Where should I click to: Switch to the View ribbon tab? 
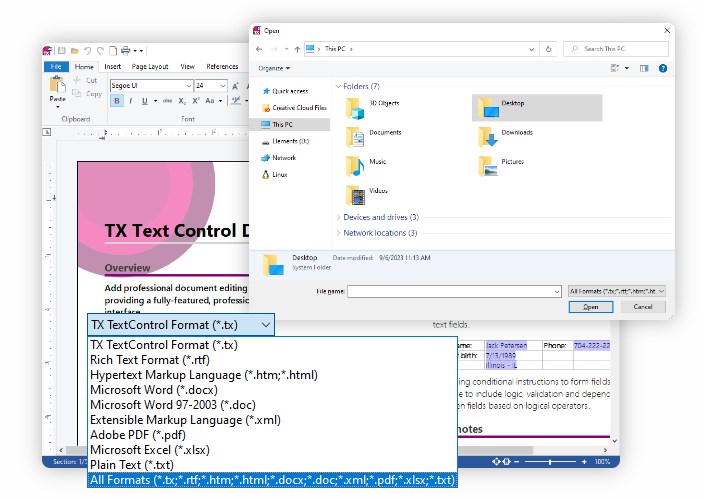coord(187,66)
